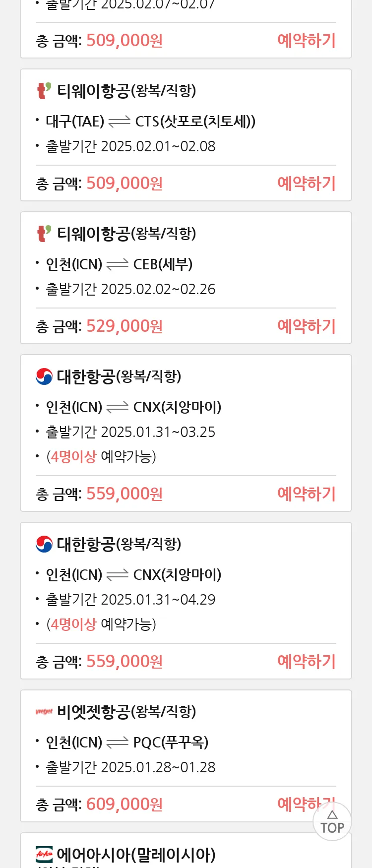Book the Chiang Mai flight ending 03.25
Viewport: 372px width, 868px height.
pos(307,494)
